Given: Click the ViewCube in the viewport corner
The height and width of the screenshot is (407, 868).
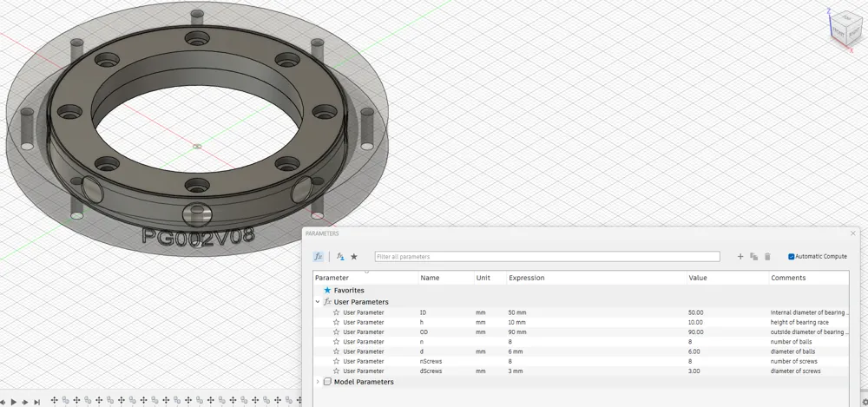Looking at the screenshot, I should click(845, 30).
